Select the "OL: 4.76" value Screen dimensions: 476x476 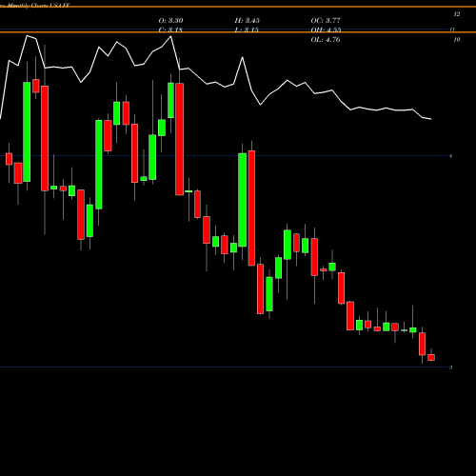tap(326, 40)
